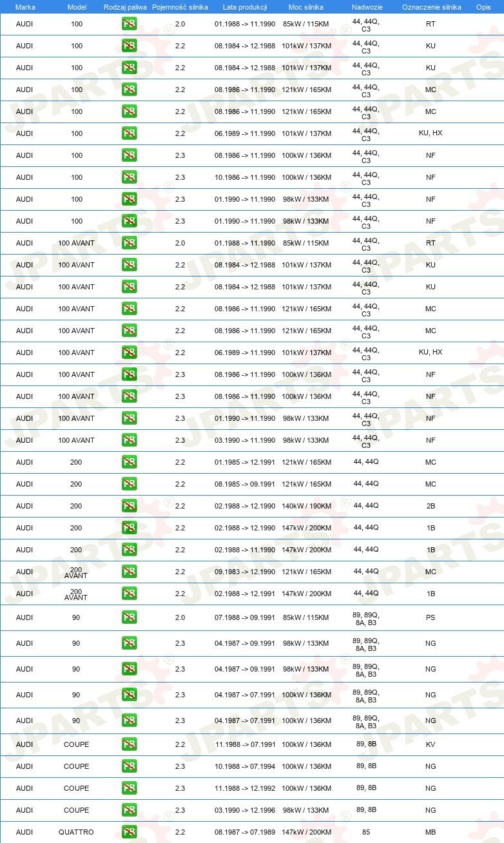Image resolution: width=504 pixels, height=843 pixels.
Task: Click 147kW / 200KM in the QUATTRO row
Action: click(x=306, y=832)
